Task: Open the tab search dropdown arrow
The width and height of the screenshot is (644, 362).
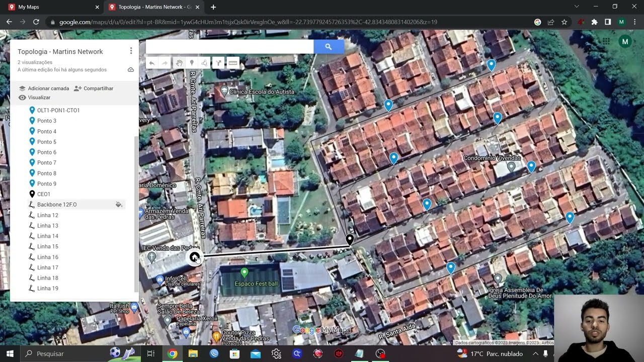Action: point(577,7)
